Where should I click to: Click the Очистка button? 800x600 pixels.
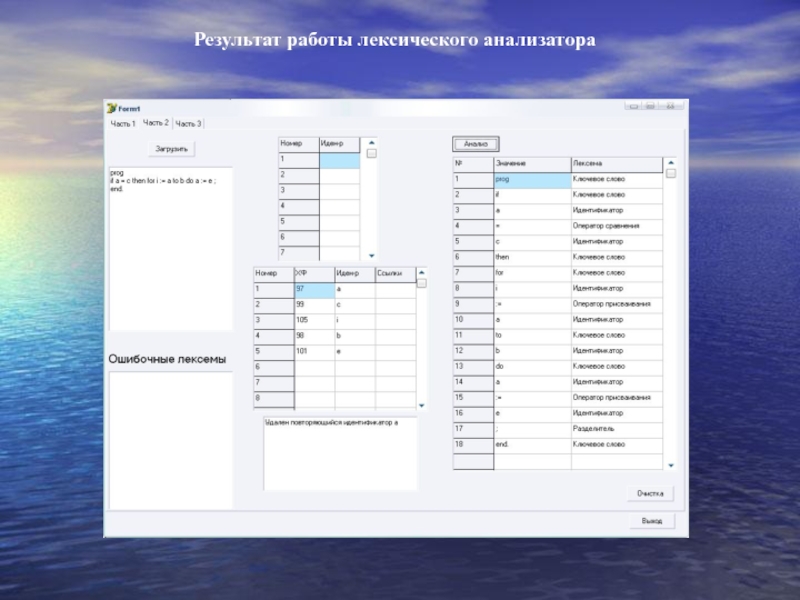coord(650,493)
